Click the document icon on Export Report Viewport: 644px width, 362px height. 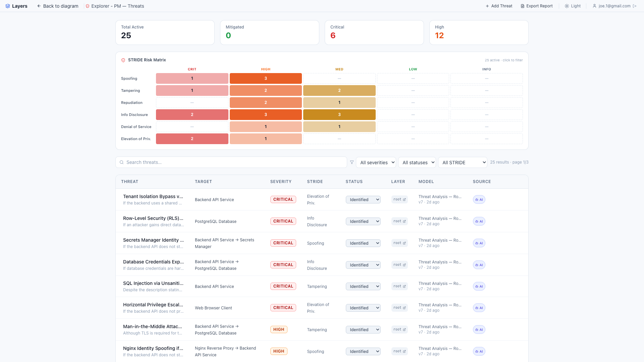pos(523,6)
